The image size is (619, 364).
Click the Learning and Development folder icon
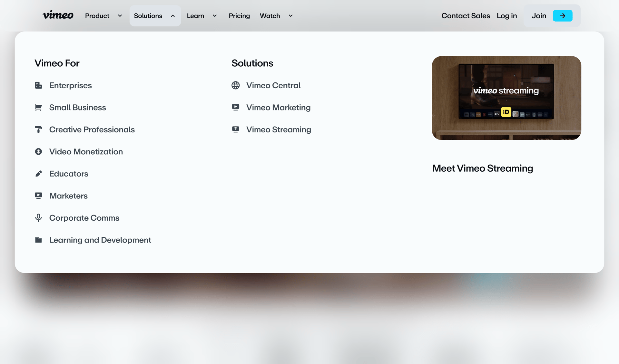coord(38,240)
